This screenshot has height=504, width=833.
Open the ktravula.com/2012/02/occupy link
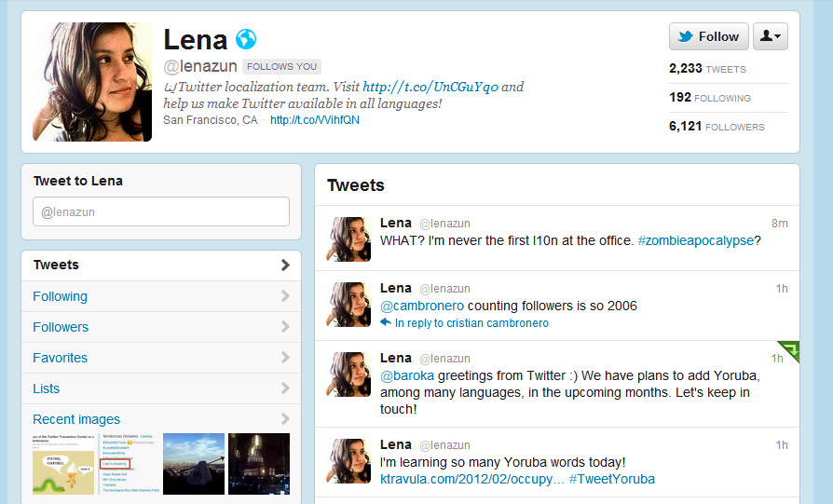coord(472,479)
